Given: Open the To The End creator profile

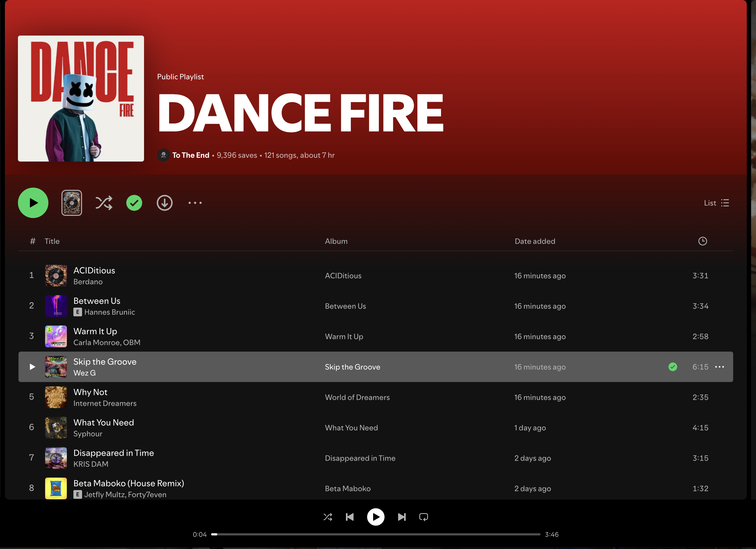Looking at the screenshot, I should [x=190, y=155].
